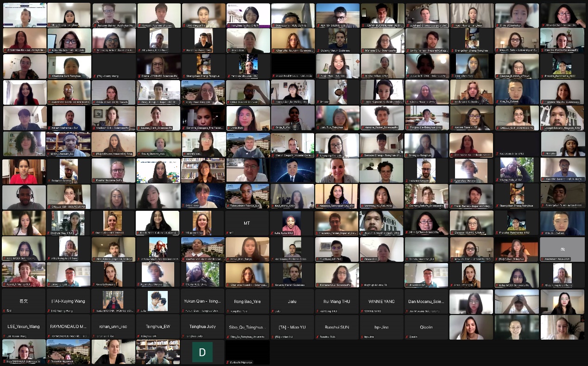Click the muted mic icon on Rui Wang THU tile
Screen dimensions: 588x366
318,311
